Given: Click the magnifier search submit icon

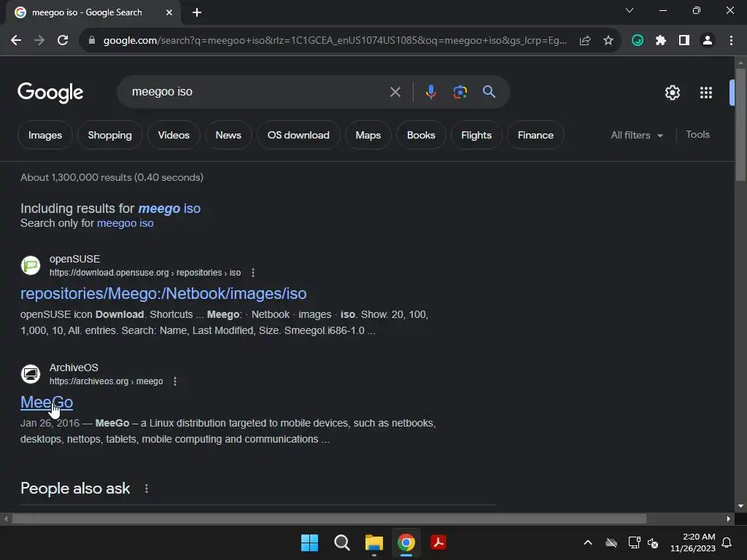Looking at the screenshot, I should [x=489, y=92].
